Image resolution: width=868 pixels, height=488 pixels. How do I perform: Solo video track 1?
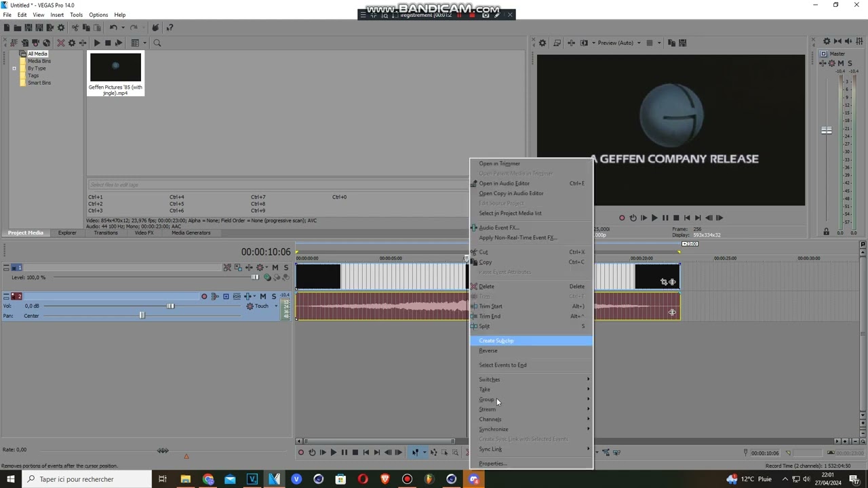point(286,267)
